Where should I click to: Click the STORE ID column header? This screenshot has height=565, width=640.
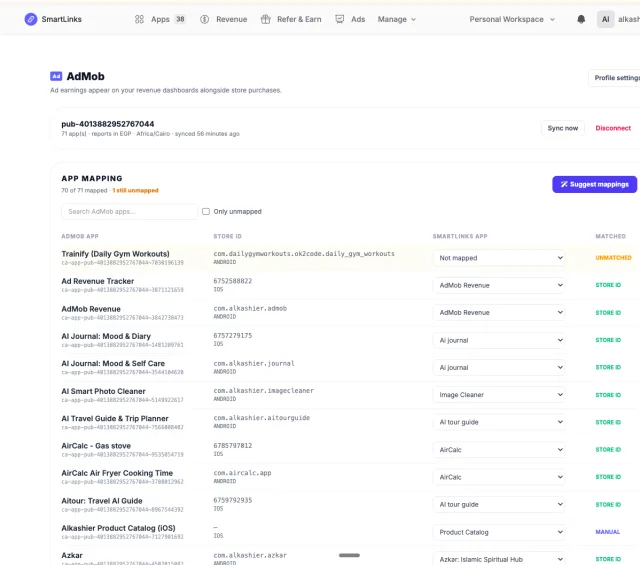pyautogui.click(x=227, y=236)
